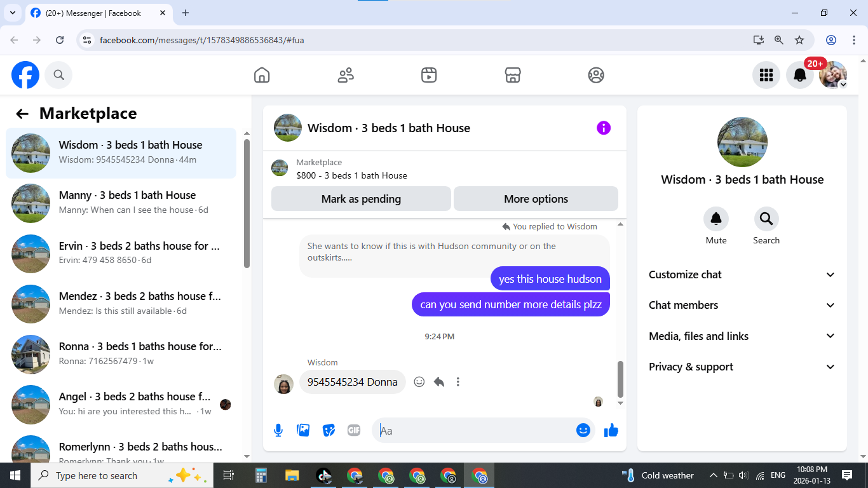Open the Friends icon in top navigation

pyautogui.click(x=346, y=75)
